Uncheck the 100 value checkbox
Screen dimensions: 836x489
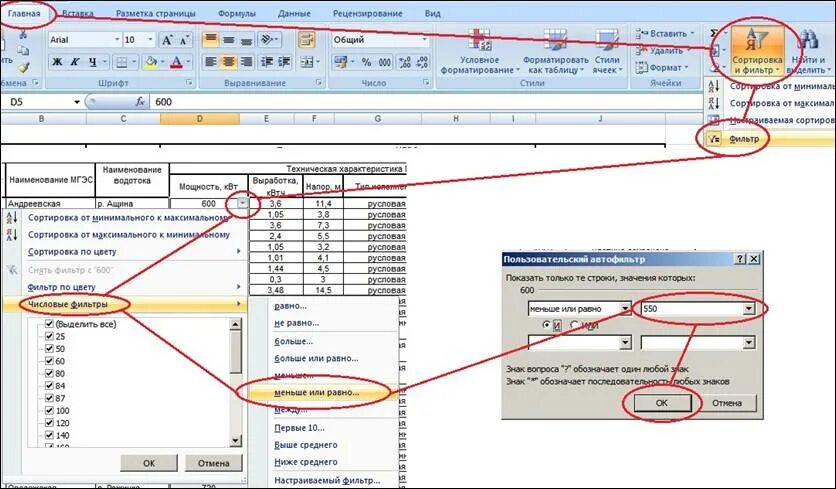point(50,410)
